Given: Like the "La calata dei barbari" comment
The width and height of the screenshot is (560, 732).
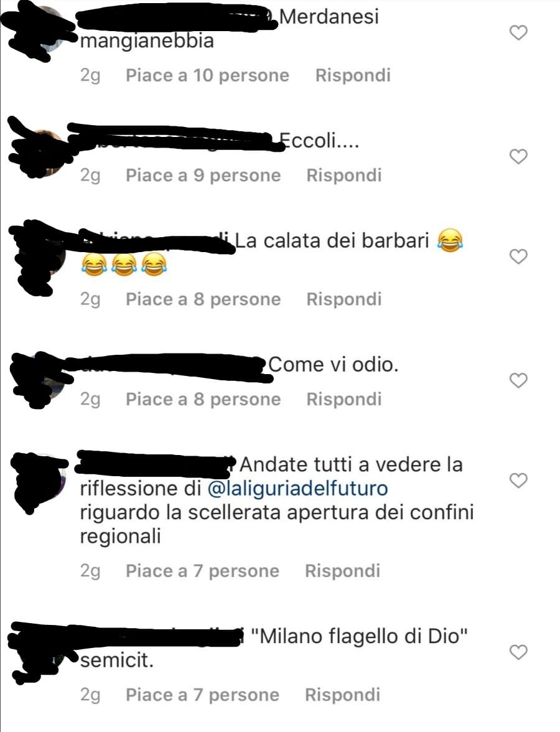Looking at the screenshot, I should [518, 256].
